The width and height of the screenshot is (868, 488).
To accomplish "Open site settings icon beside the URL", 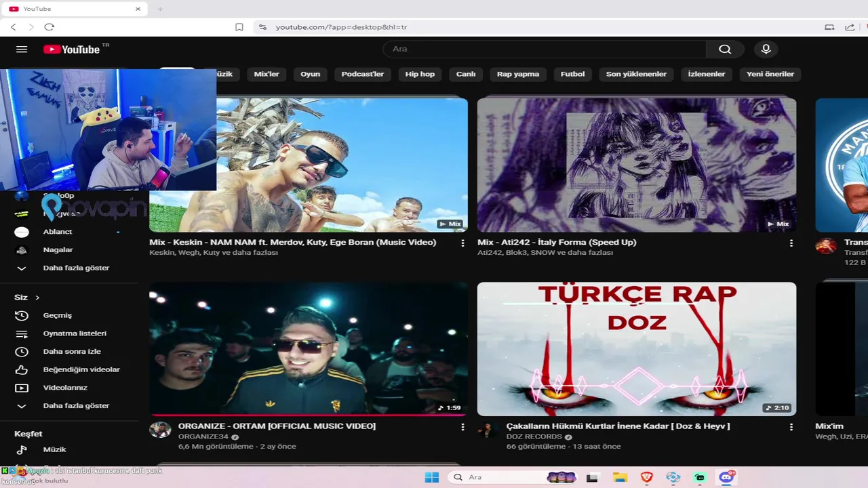I will 263,27.
